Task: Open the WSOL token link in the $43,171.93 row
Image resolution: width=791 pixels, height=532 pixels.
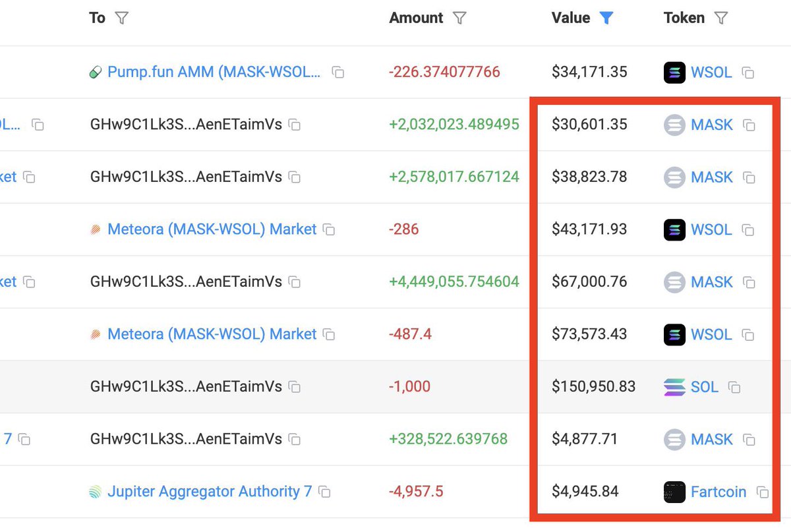Action: (x=711, y=229)
